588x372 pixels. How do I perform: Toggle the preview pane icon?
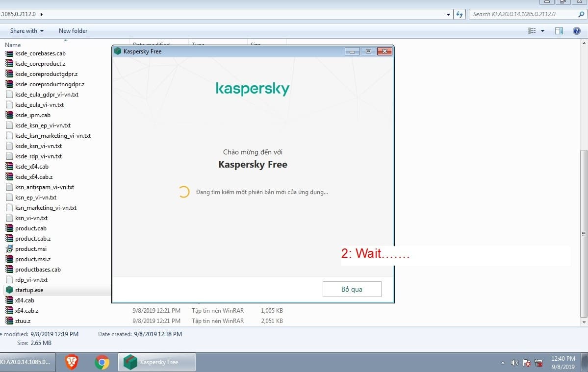(x=559, y=31)
